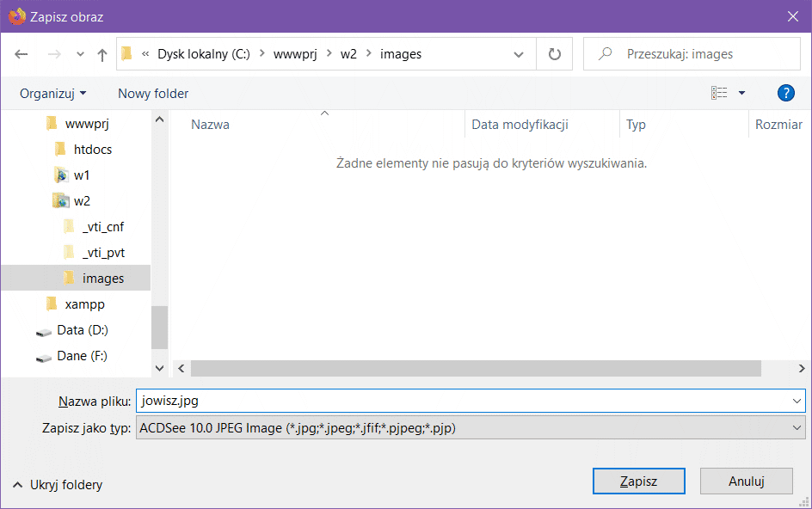Select the xampp folder in tree

[x=84, y=304]
